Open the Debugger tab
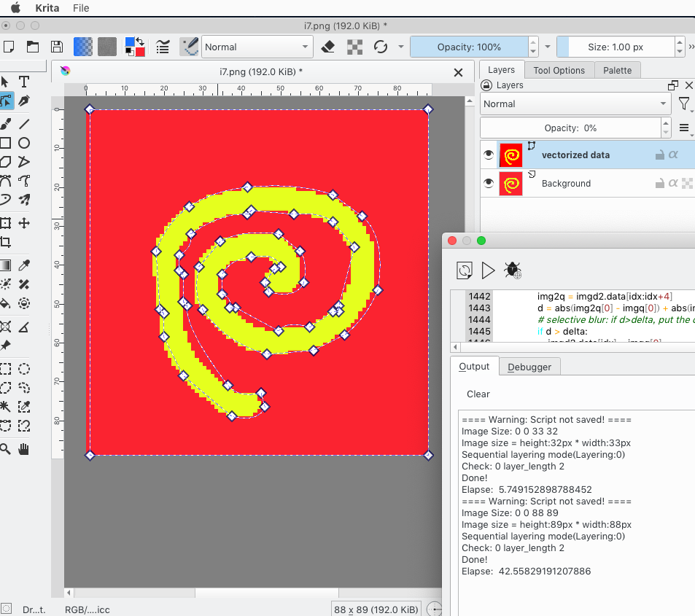This screenshot has width=695, height=616. coord(529,367)
